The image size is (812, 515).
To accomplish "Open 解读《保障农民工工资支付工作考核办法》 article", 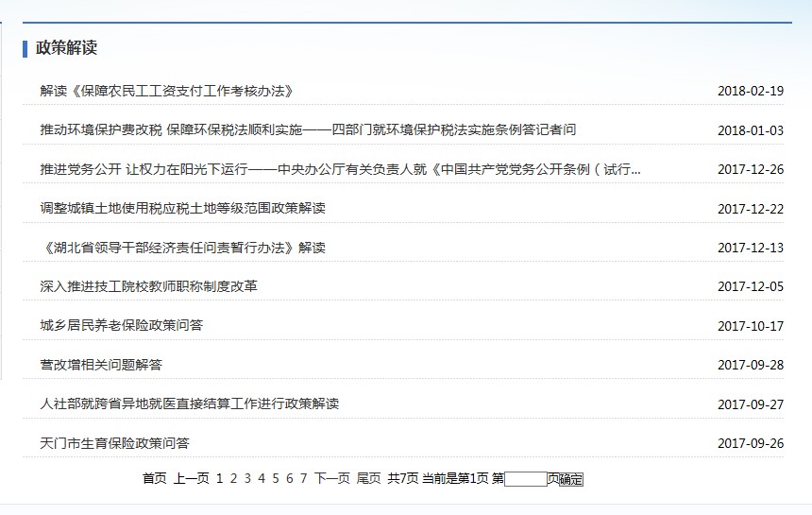I will click(x=167, y=91).
